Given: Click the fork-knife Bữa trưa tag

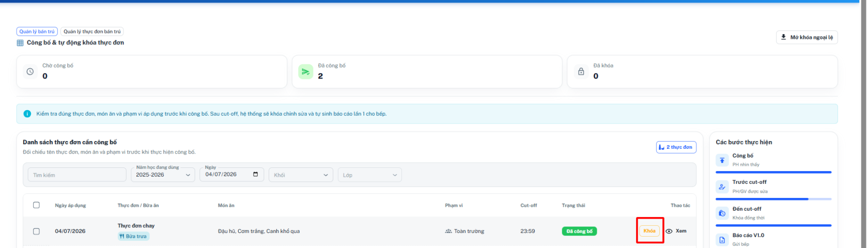Looking at the screenshot, I should coord(133,236).
